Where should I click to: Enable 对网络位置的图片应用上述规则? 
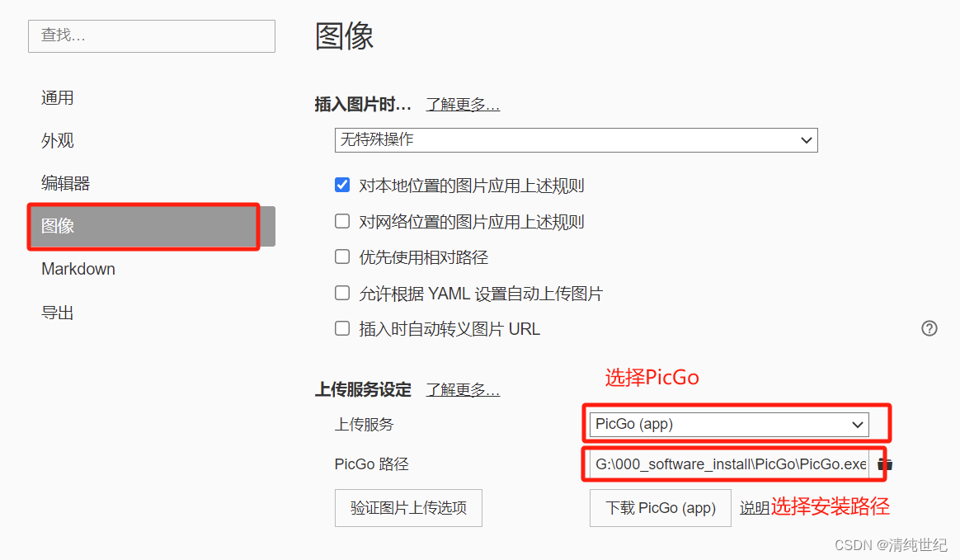pyautogui.click(x=342, y=221)
